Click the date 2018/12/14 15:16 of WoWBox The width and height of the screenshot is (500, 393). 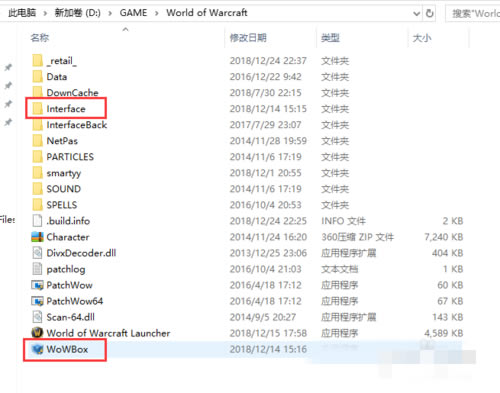pos(268,349)
